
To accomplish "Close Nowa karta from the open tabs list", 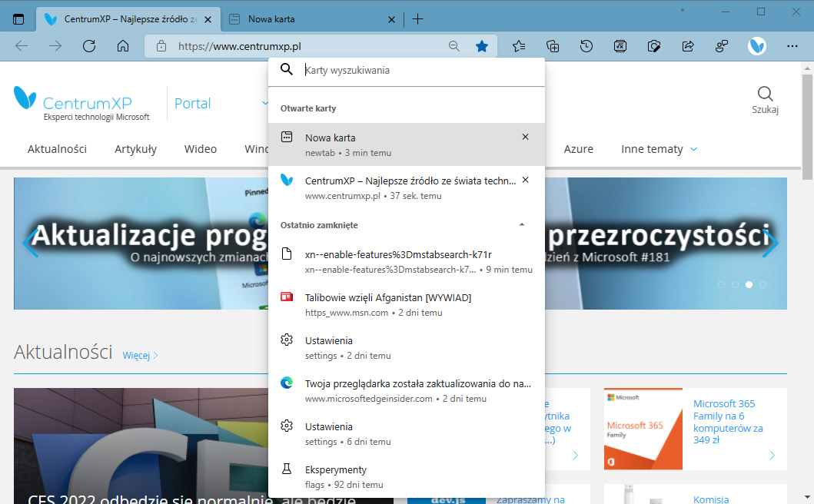I will [525, 137].
